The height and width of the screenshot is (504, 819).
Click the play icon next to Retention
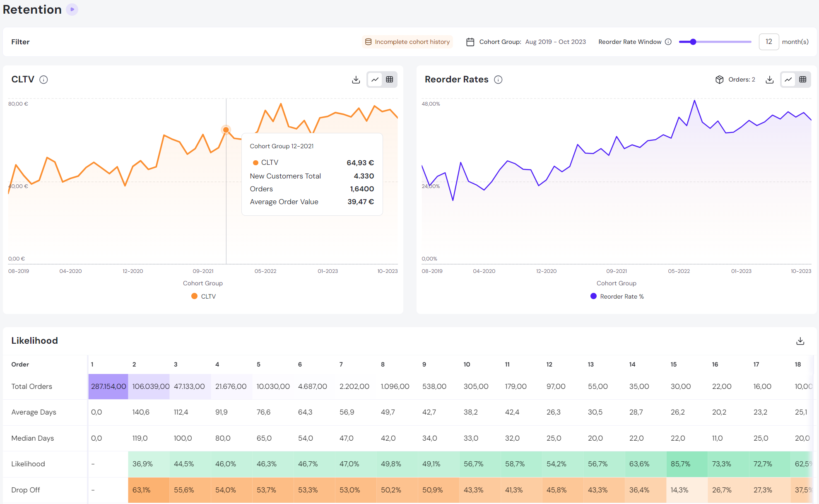click(72, 9)
